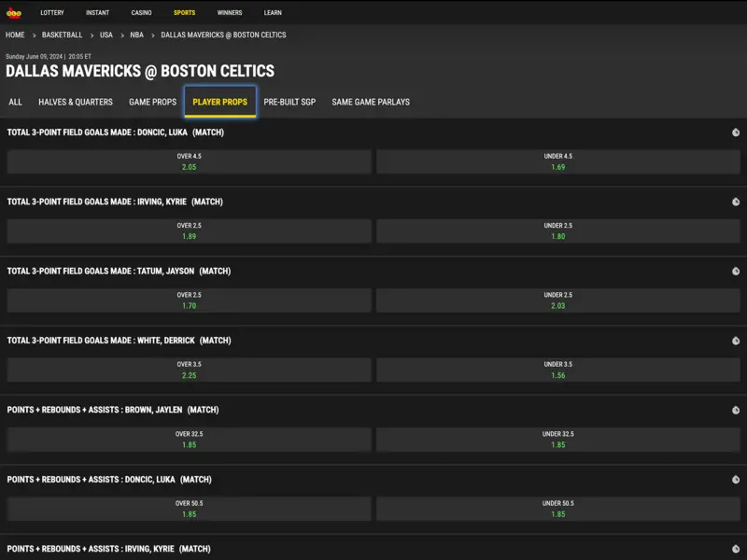Click the round icon beside White 3-point field goals
This screenshot has width=747, height=560.
[736, 341]
